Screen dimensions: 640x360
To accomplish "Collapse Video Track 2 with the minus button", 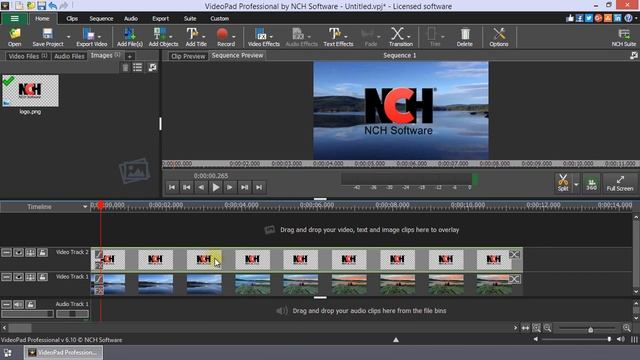I will click(6, 253).
